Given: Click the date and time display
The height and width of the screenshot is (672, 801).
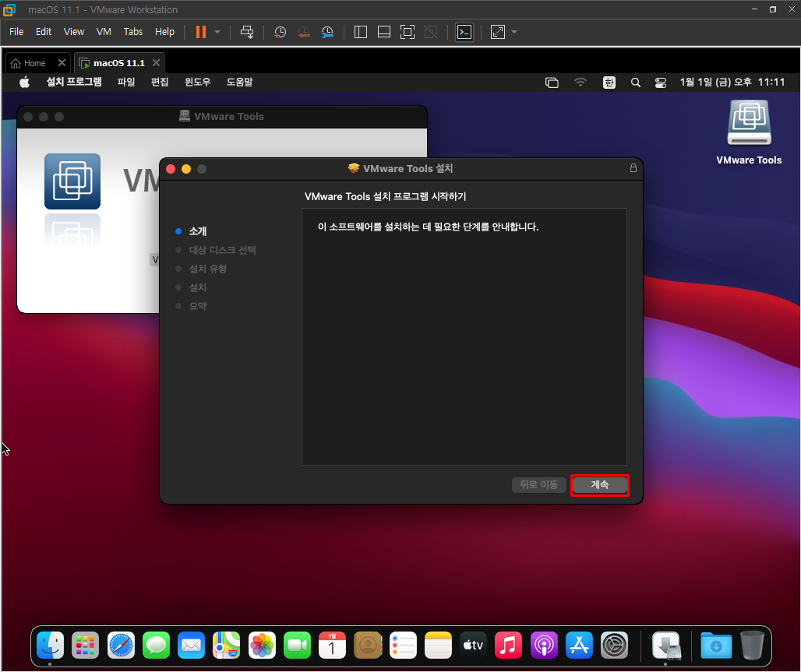Looking at the screenshot, I should pyautogui.click(x=732, y=82).
